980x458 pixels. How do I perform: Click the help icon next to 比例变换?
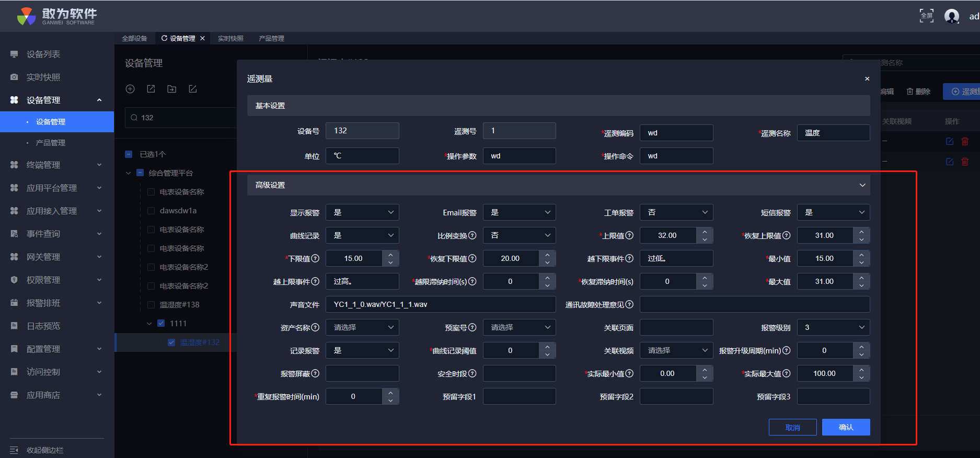[472, 235]
